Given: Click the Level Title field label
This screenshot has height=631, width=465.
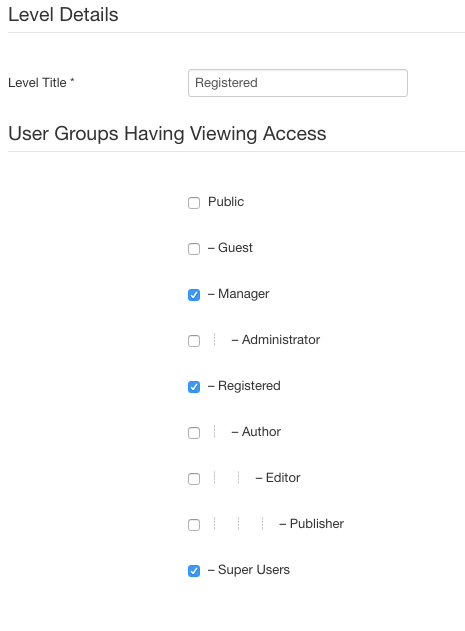Looking at the screenshot, I should click(x=41, y=82).
